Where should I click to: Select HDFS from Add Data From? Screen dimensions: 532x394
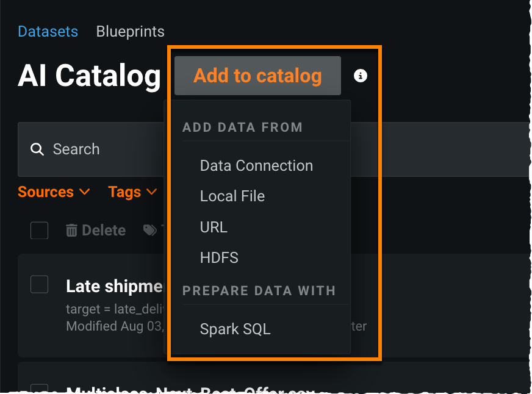pos(219,258)
